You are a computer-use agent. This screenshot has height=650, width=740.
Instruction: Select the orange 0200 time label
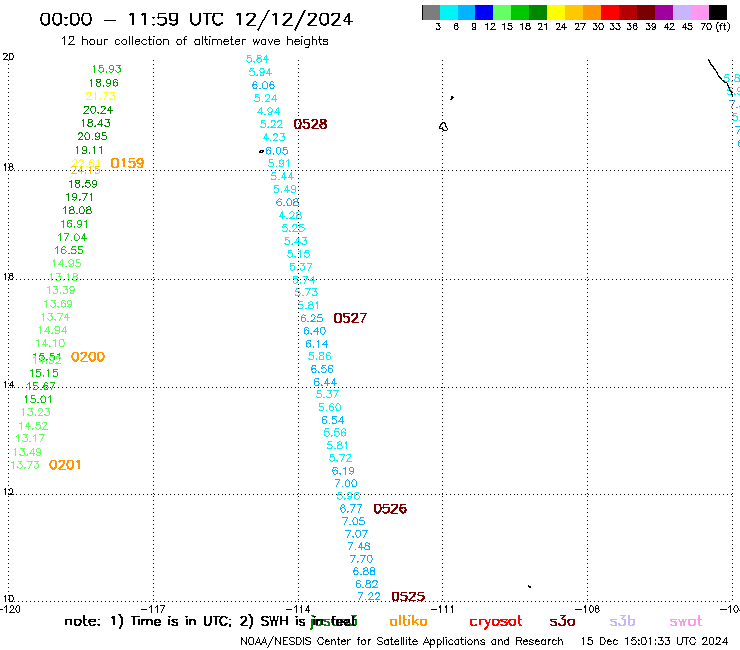88,357
